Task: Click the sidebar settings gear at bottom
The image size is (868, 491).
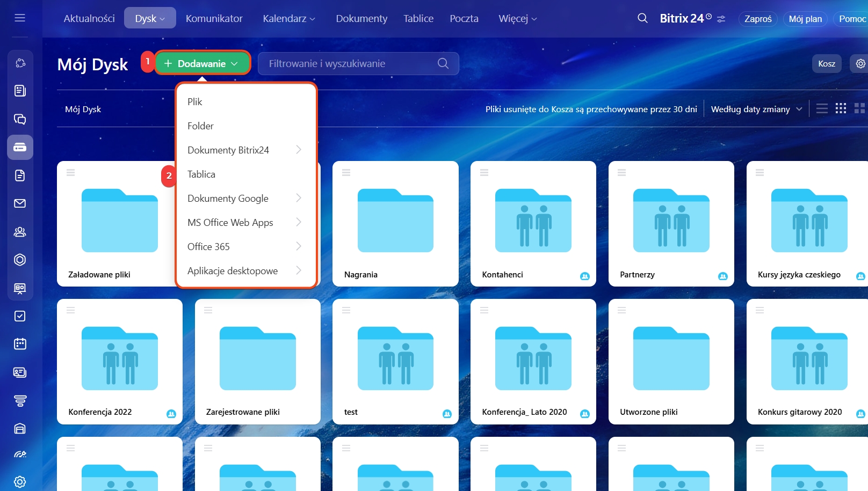Action: coord(20,481)
